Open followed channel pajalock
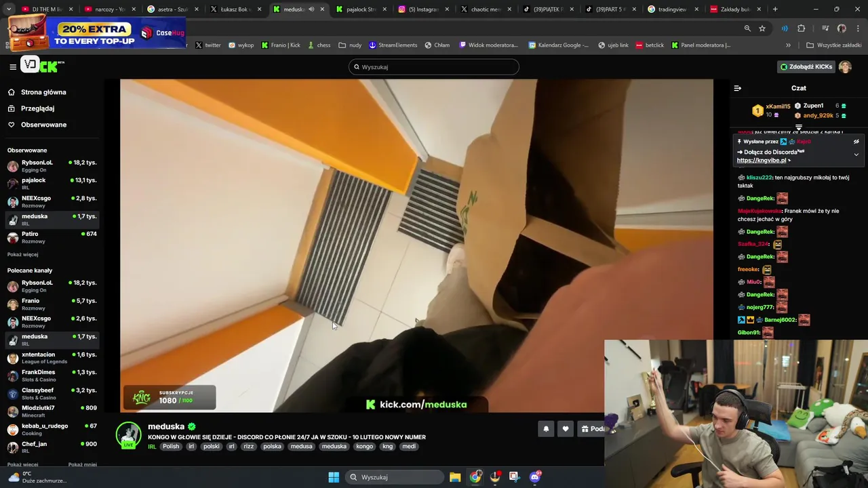 pos(52,184)
